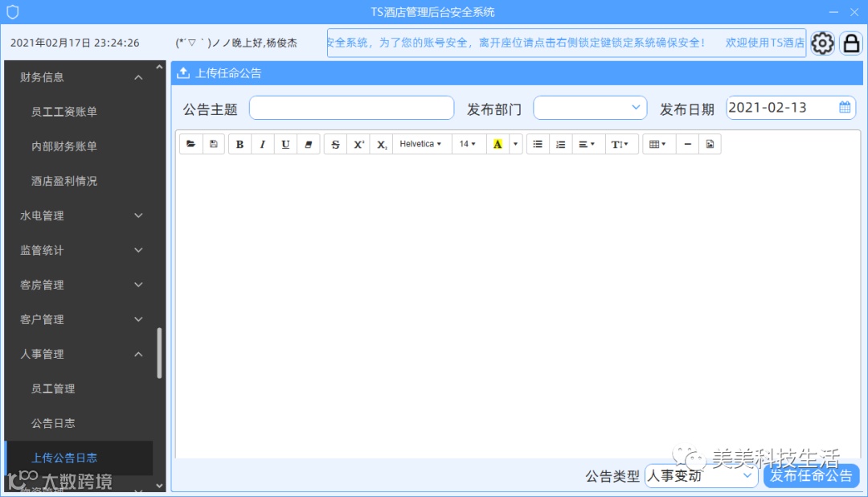Image resolution: width=868 pixels, height=497 pixels.
Task: Apply the yellow highlight text color
Action: tap(497, 144)
